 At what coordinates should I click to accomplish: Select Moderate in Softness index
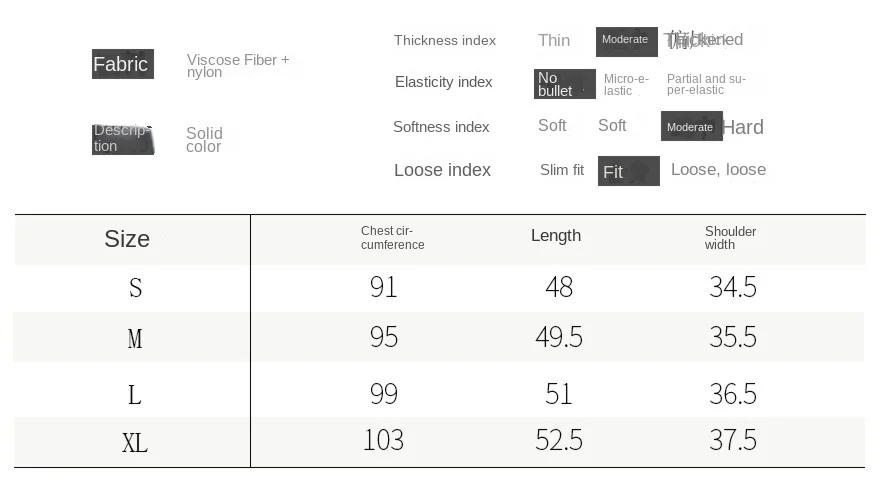pos(692,126)
